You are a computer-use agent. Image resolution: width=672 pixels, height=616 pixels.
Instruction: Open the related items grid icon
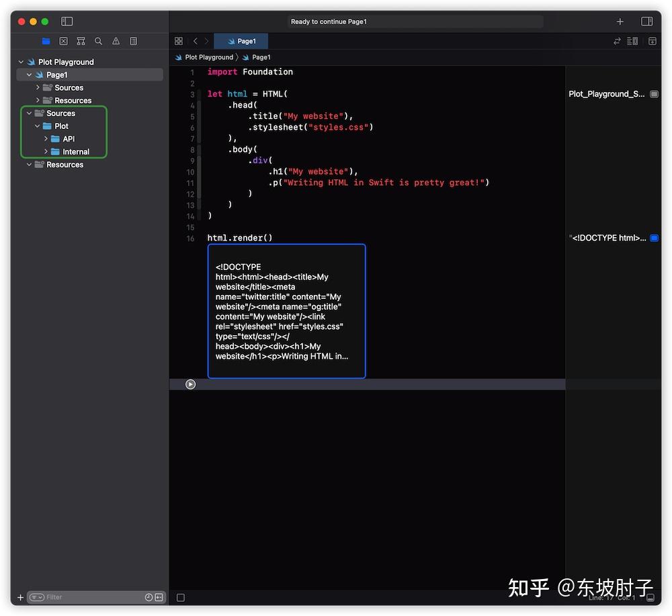pos(179,41)
